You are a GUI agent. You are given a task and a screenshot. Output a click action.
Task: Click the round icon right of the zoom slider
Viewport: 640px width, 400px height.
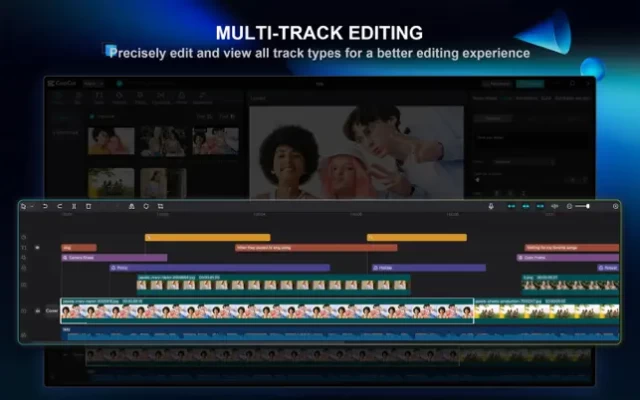pos(615,206)
